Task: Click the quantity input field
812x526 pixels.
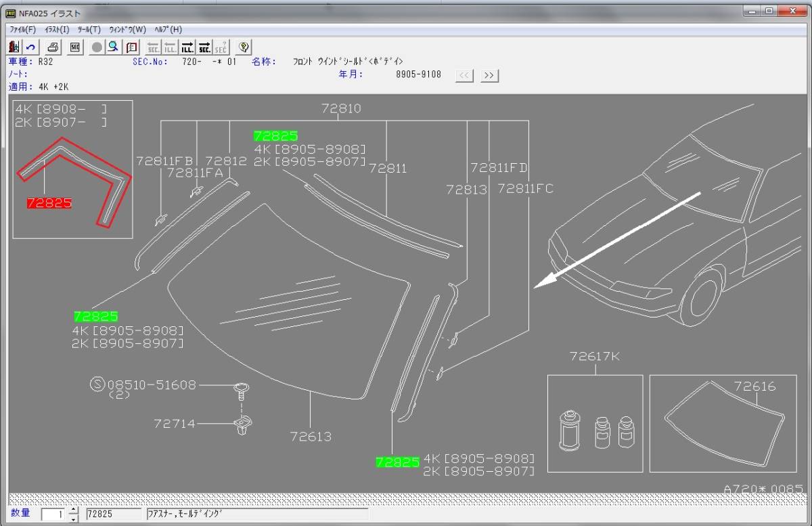Action: (54, 514)
